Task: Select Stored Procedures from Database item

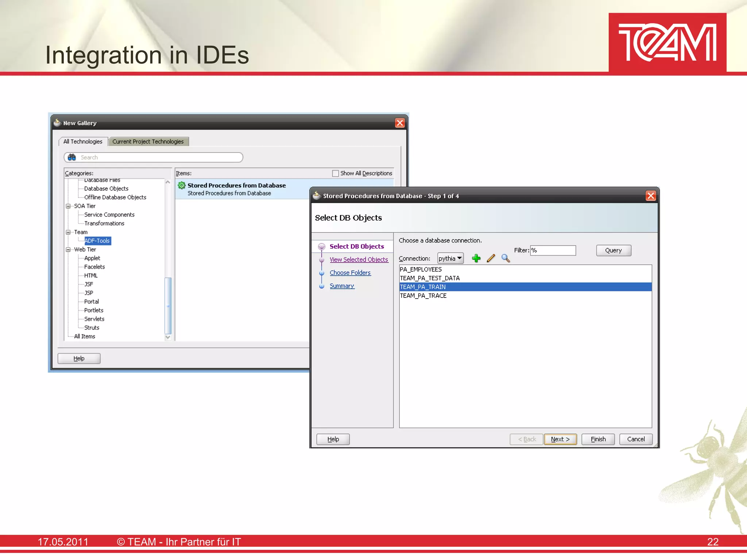Action: click(242, 189)
